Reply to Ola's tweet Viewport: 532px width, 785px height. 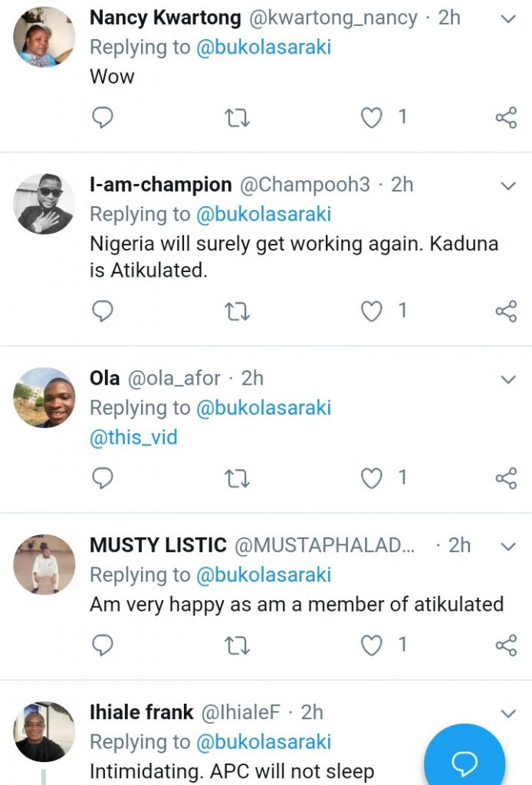102,478
